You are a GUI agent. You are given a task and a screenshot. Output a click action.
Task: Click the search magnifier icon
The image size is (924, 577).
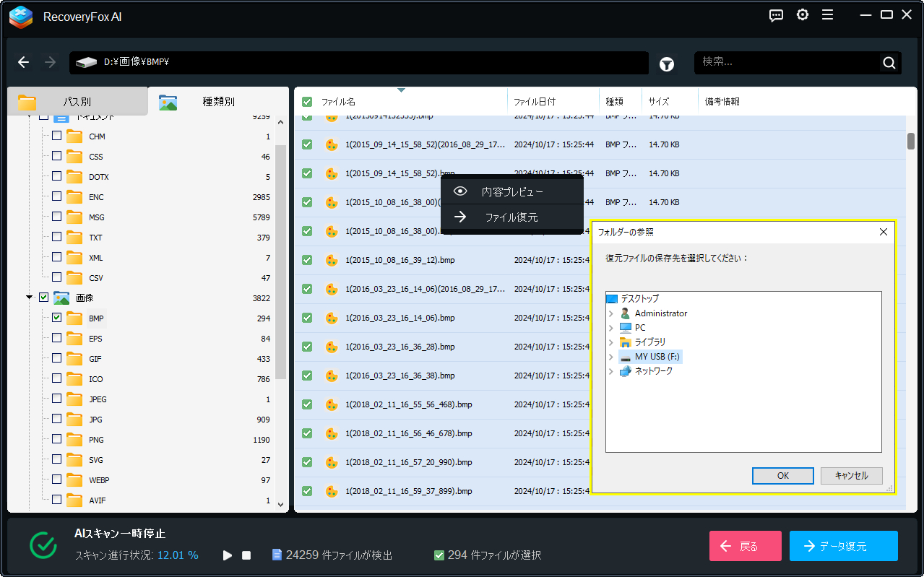pyautogui.click(x=889, y=62)
